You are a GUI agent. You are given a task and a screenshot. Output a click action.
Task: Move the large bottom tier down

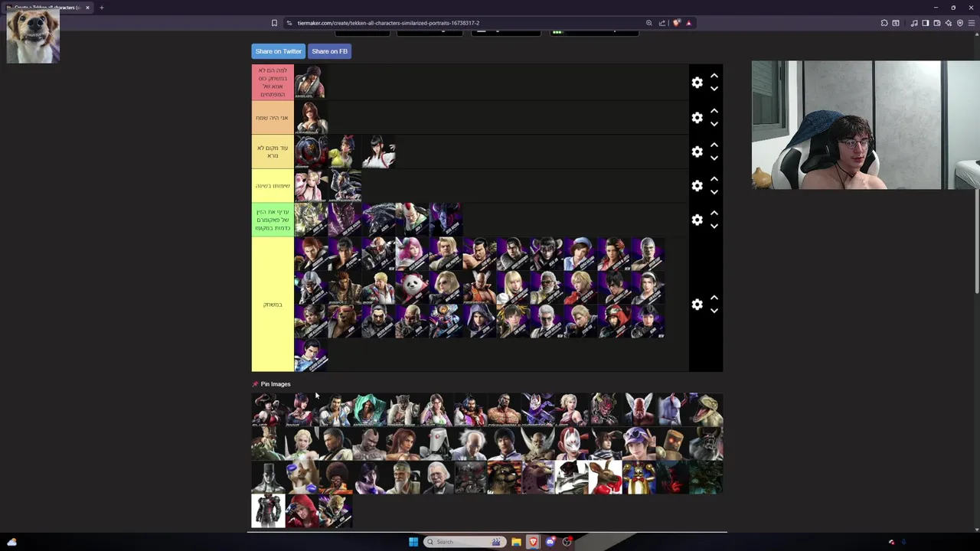pos(714,311)
